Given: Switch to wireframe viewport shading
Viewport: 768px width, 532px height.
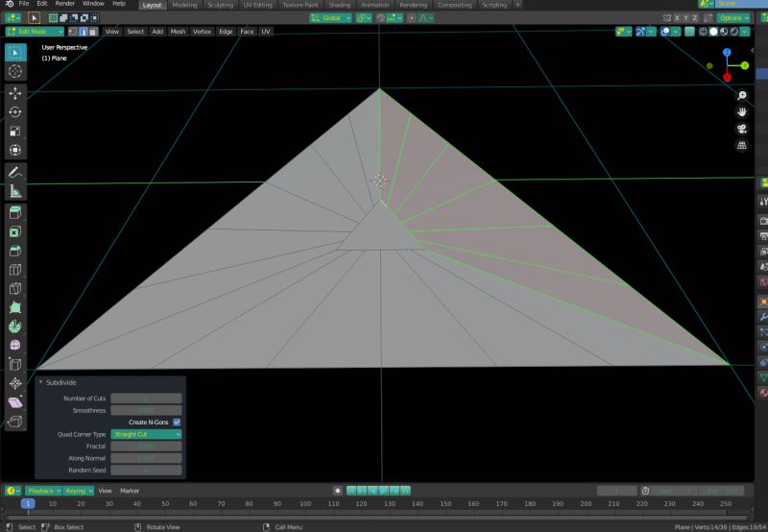Looking at the screenshot, I should (x=704, y=32).
